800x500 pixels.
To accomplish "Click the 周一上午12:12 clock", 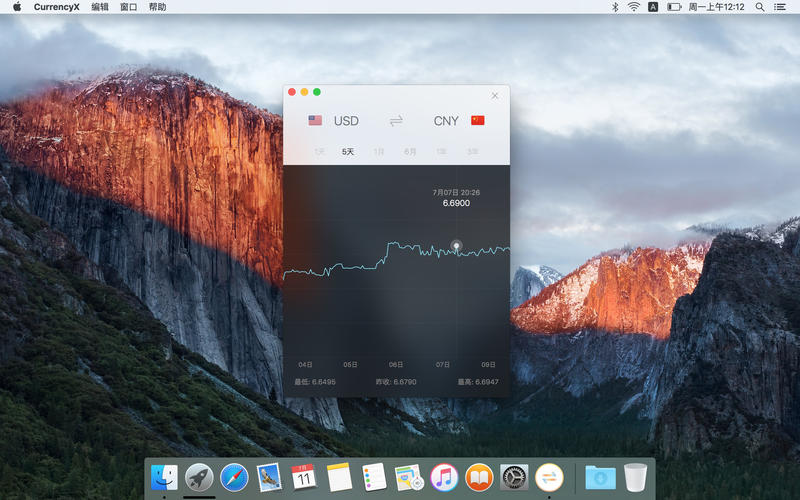I will pos(716,7).
